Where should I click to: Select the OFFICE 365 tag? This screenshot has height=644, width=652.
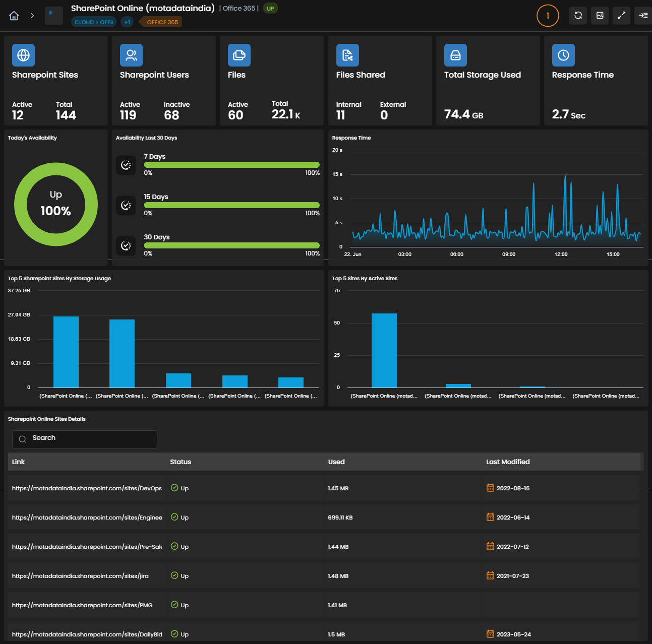coord(161,22)
